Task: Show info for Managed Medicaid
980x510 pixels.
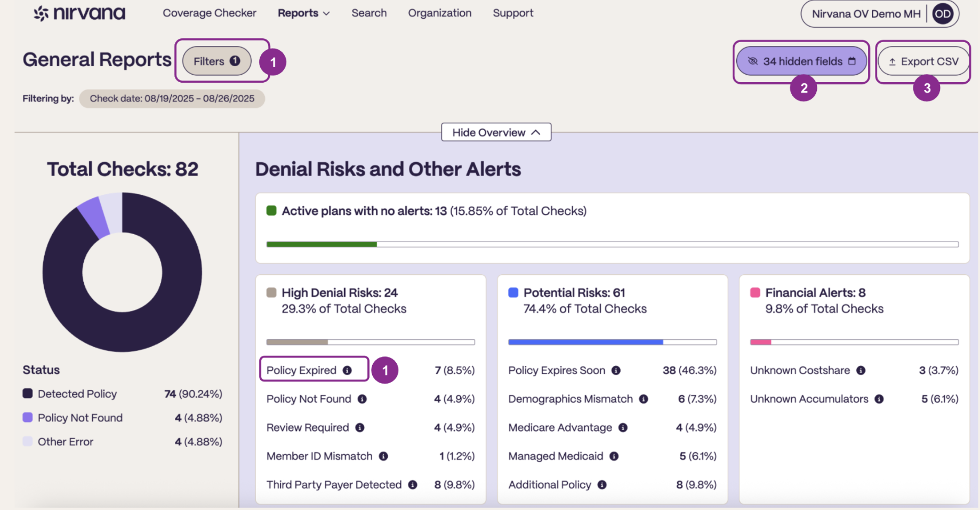Action: tap(614, 456)
